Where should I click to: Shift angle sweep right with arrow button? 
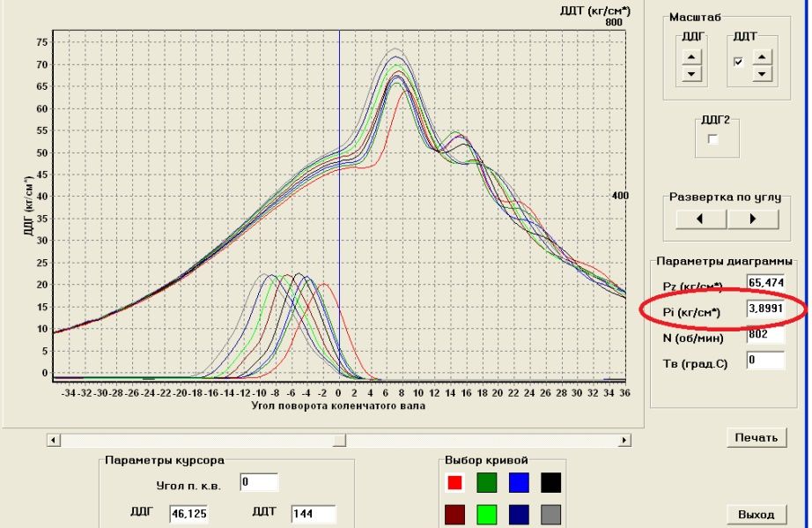[x=753, y=219]
